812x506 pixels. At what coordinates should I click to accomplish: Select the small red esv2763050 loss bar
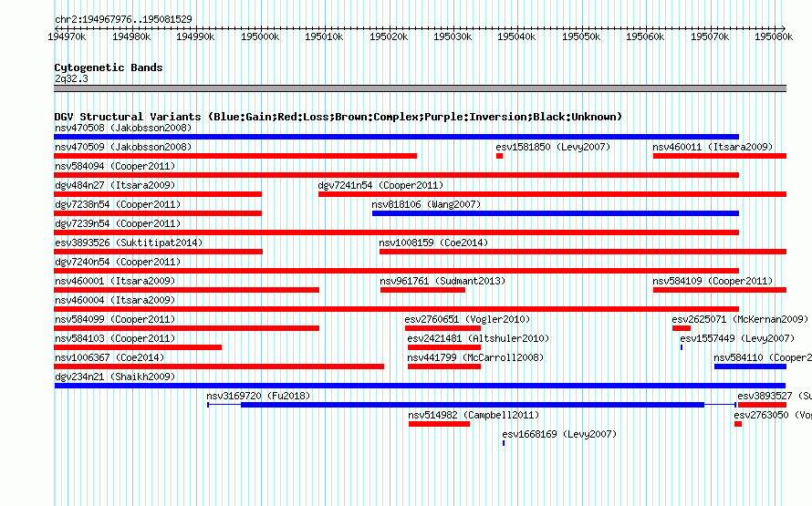[x=738, y=424]
